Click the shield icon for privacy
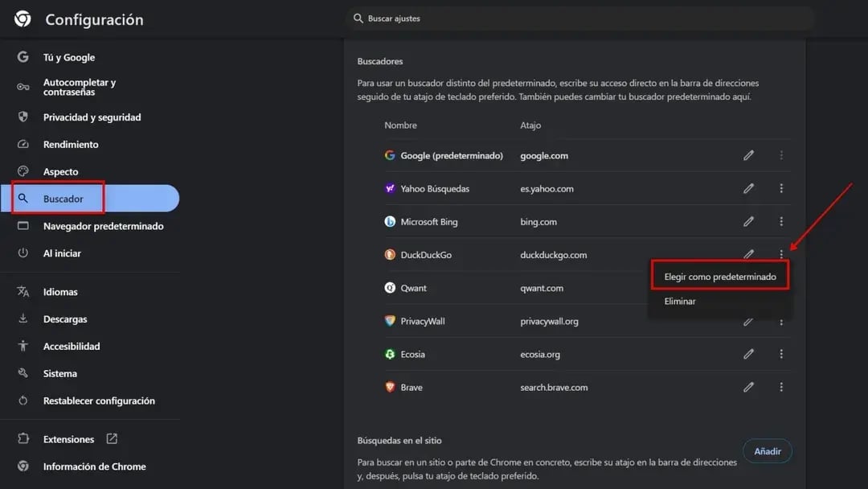The image size is (868, 489). pyautogui.click(x=23, y=117)
